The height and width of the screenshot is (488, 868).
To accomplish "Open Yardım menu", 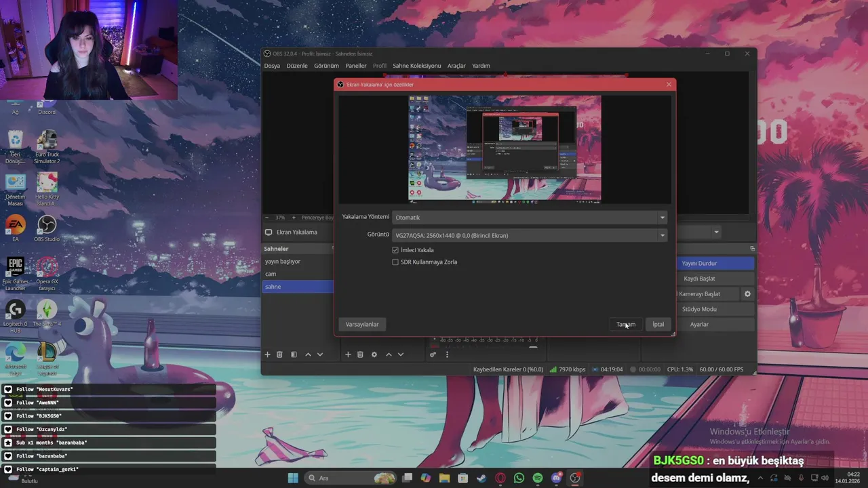I will 481,66.
